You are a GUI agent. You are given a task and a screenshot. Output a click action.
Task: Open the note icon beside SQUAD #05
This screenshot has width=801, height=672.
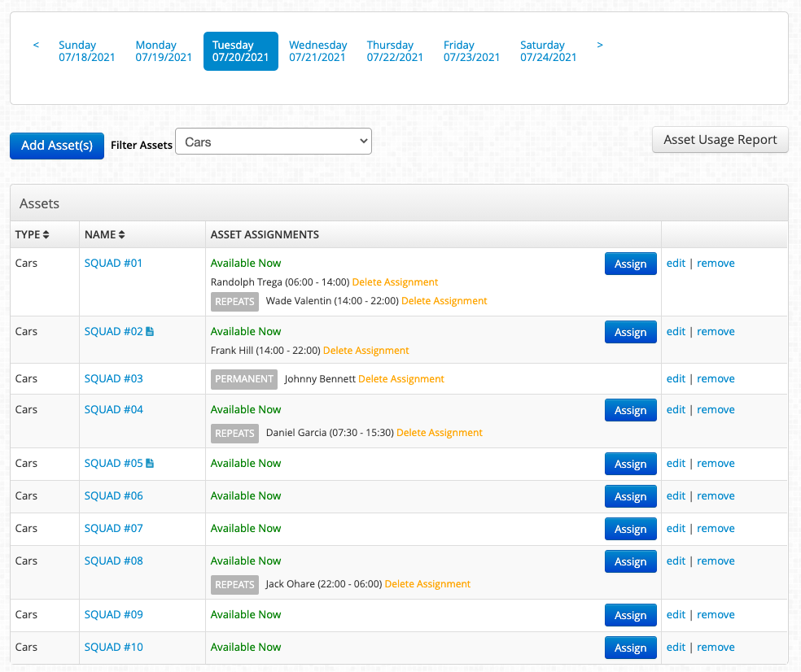click(x=150, y=464)
